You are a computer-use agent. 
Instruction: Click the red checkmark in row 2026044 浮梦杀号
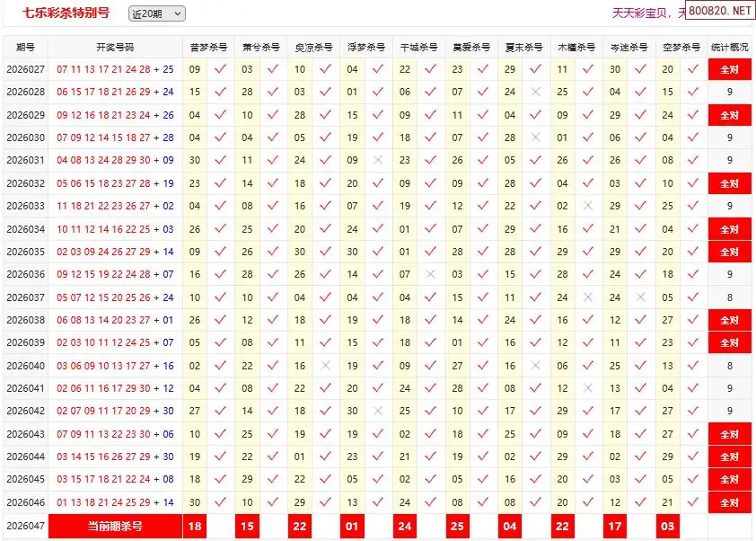point(378,457)
